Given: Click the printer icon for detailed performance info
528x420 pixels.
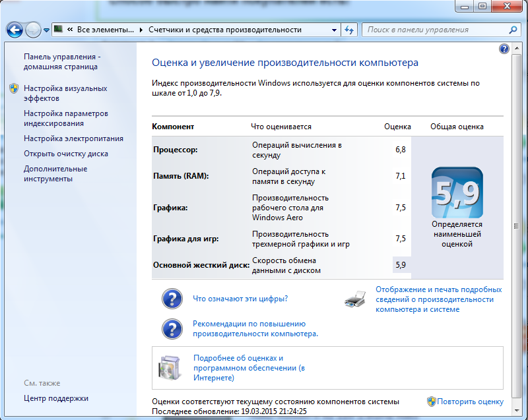Looking at the screenshot, I should (355, 300).
